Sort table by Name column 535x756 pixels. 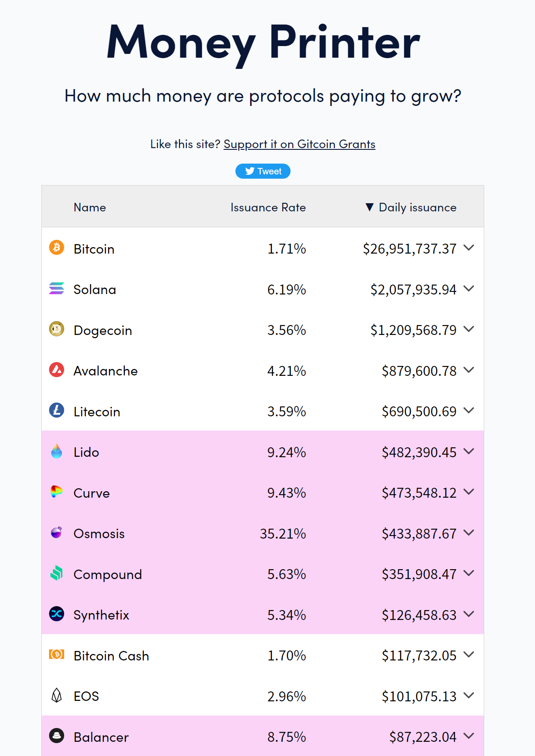pyautogui.click(x=90, y=208)
